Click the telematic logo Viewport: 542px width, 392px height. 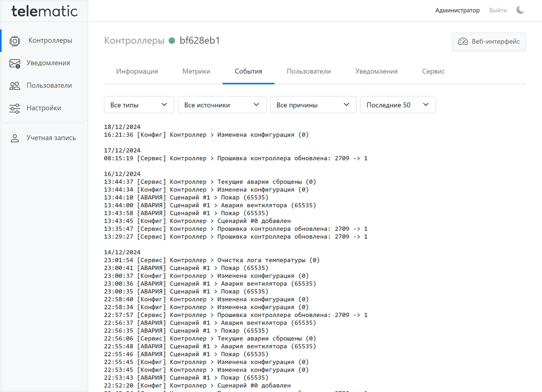[44, 11]
